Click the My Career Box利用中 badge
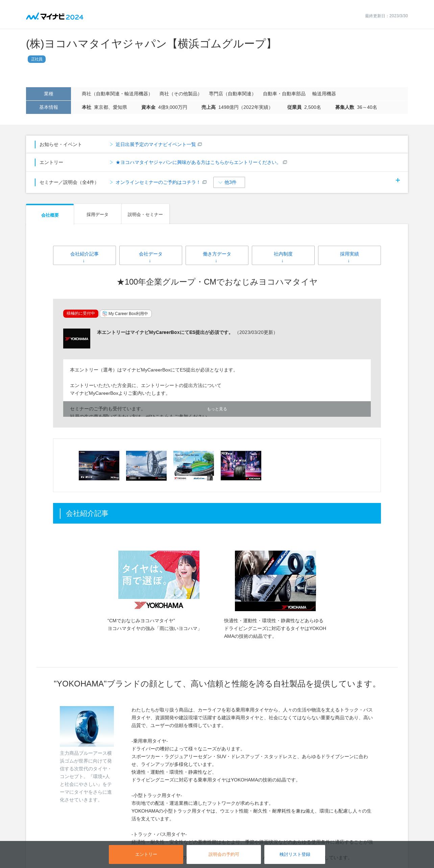This screenshot has width=434, height=868. coord(126,314)
